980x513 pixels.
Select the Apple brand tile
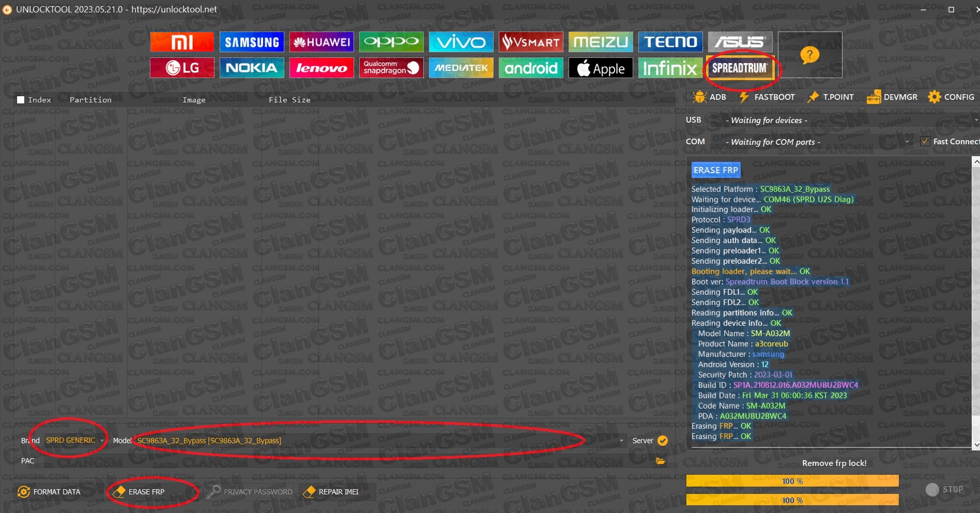(x=601, y=68)
